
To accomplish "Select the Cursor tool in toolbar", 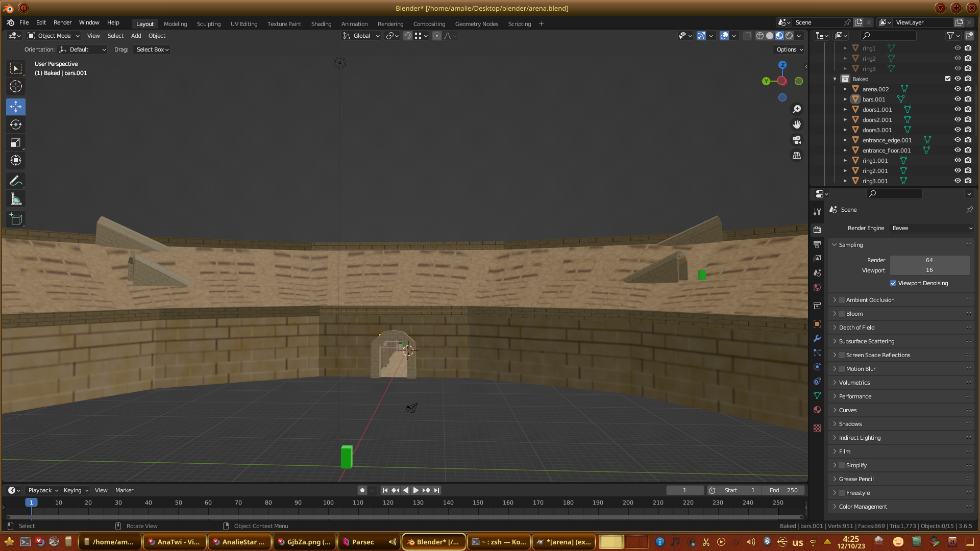I will click(16, 86).
